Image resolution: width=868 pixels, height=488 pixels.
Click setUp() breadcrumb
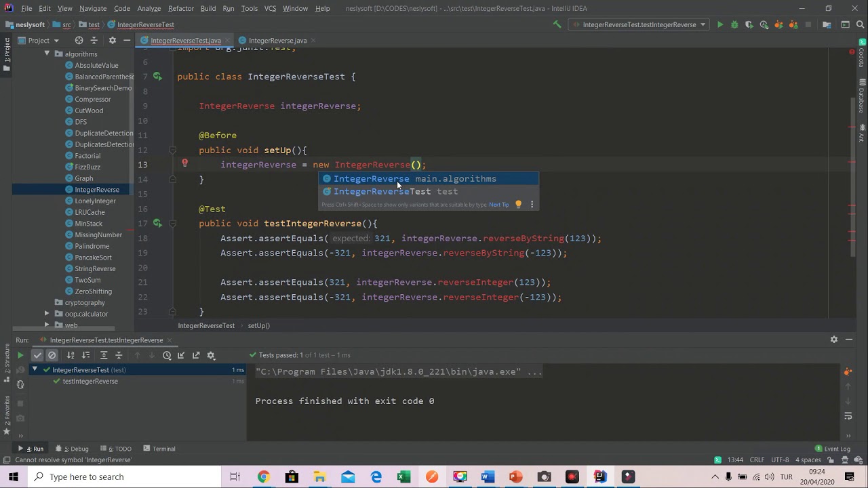pos(258,326)
